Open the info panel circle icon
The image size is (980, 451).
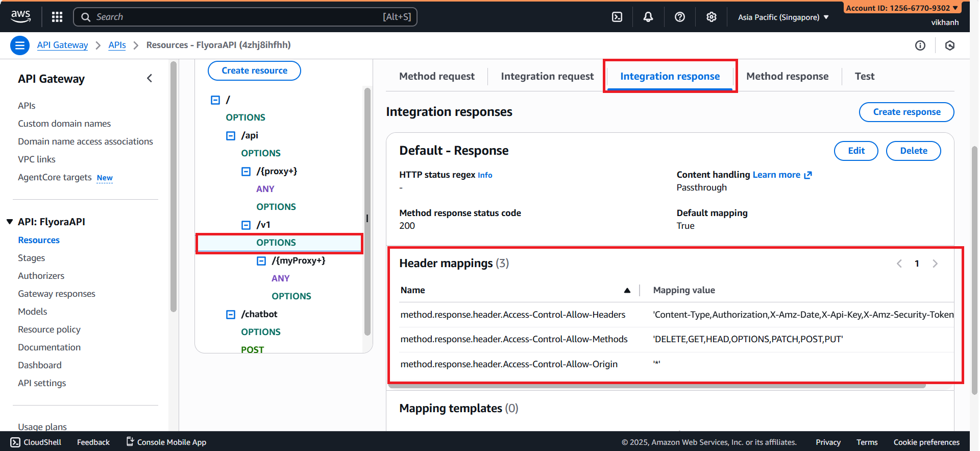tap(920, 45)
